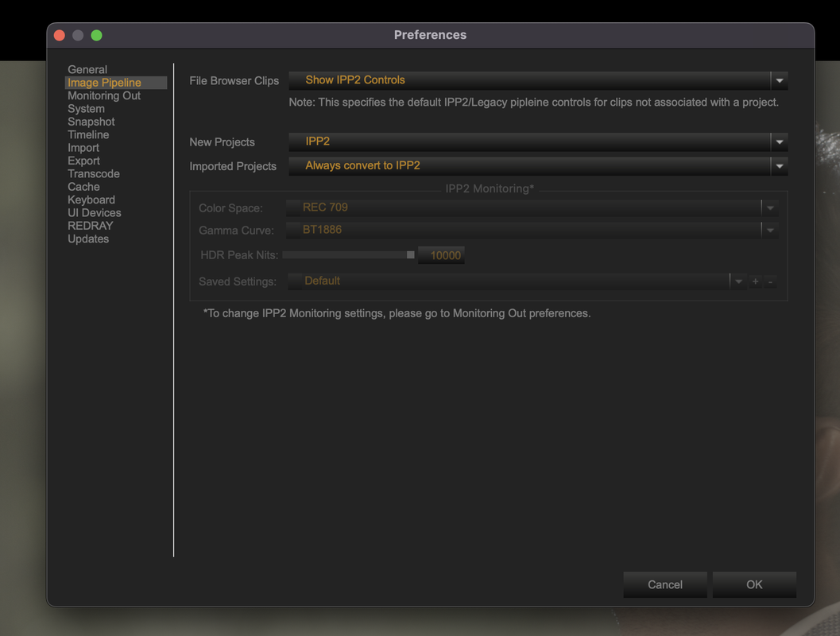Viewport: 840px width, 636px height.
Task: Add a saved setting with plus icon
Action: click(x=755, y=281)
